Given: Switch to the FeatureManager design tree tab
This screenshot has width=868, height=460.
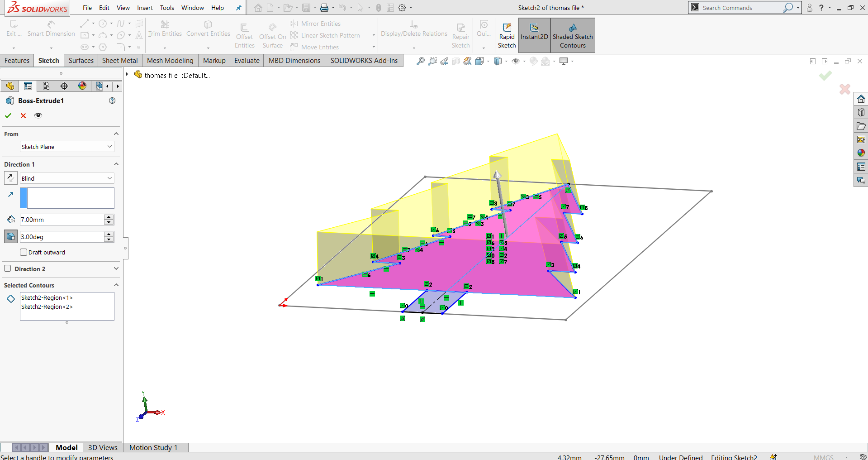Looking at the screenshot, I should pos(10,86).
